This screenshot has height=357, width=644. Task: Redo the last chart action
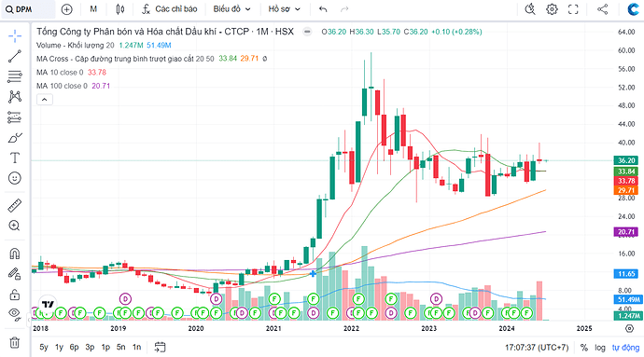pyautogui.click(x=344, y=9)
